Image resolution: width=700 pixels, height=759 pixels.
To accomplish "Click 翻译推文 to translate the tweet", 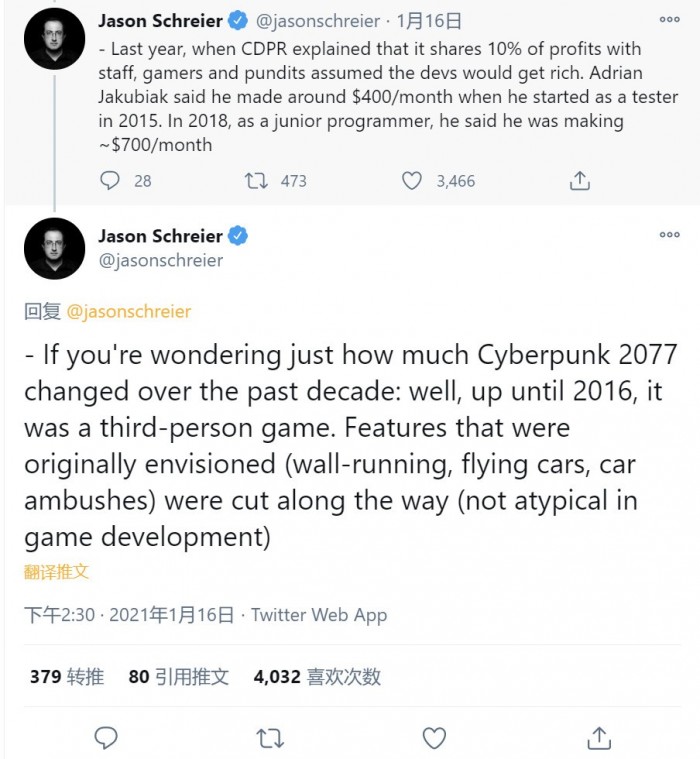I will [57, 572].
